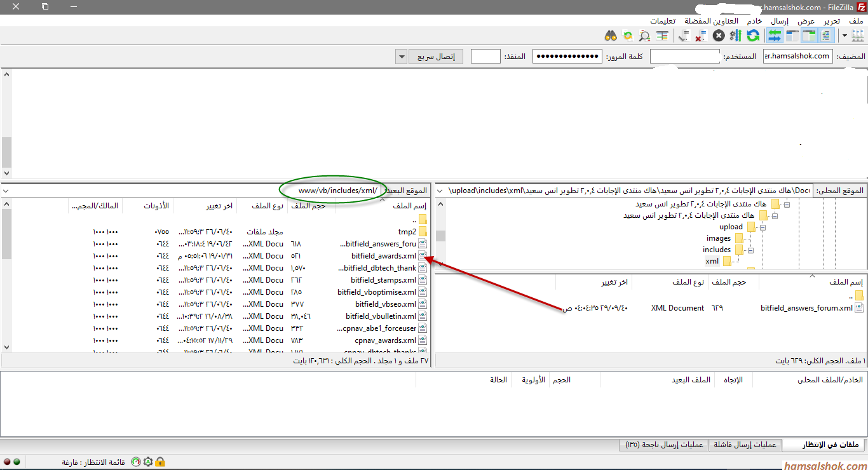Click the إتصال سريع quick connect button
868x470 pixels.
point(436,57)
